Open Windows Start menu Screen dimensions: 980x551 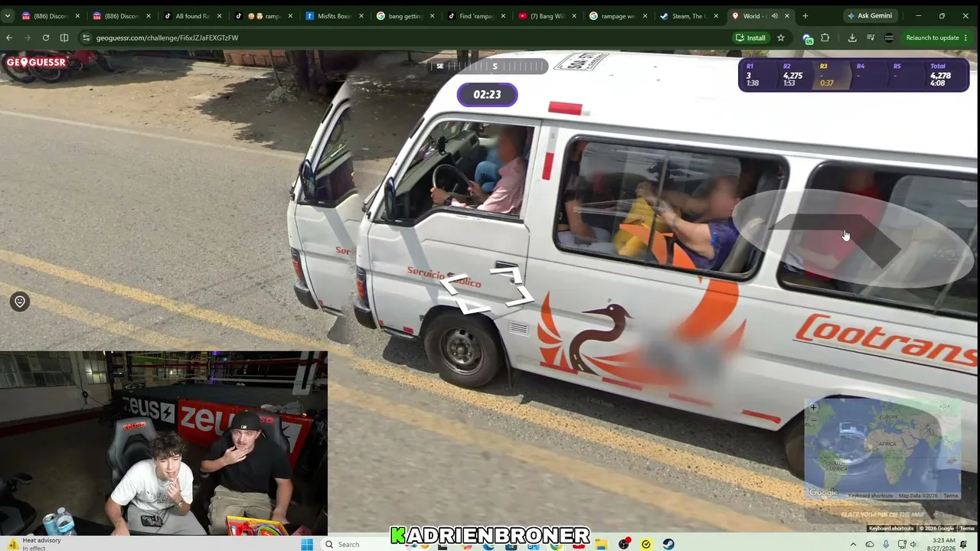click(307, 544)
